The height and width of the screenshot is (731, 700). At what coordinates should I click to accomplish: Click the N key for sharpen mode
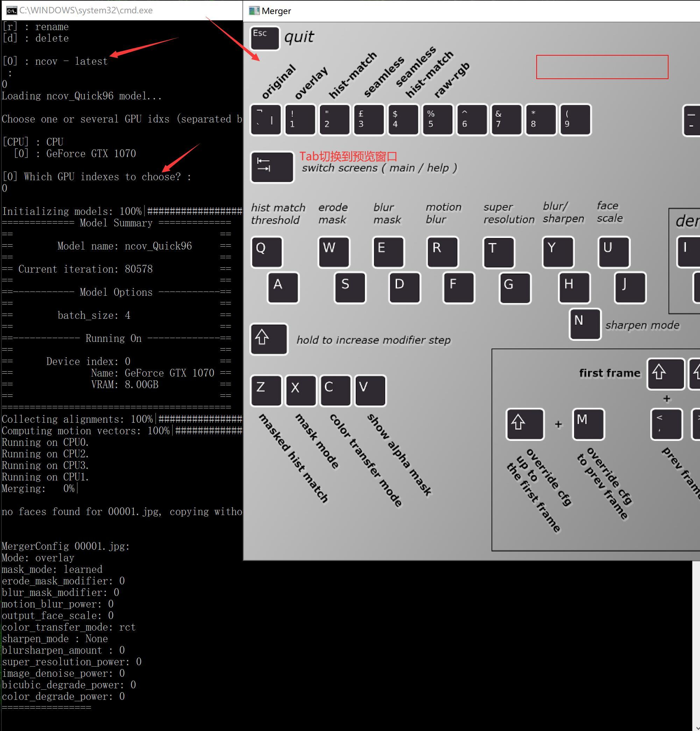[x=585, y=324]
